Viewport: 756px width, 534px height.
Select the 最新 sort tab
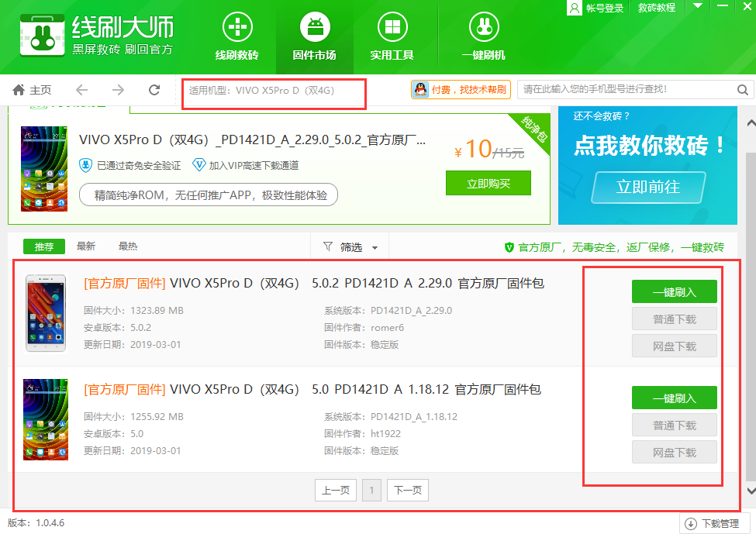point(86,246)
